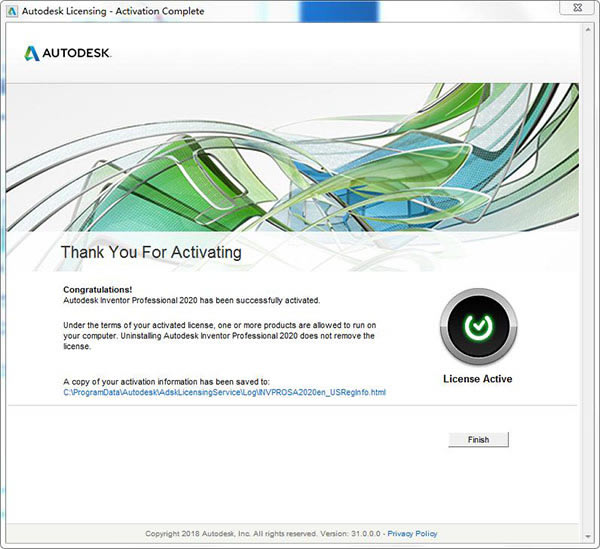Click the AUTODESK wordmark in the header
Image resolution: width=600 pixels, height=549 pixels.
(x=78, y=53)
